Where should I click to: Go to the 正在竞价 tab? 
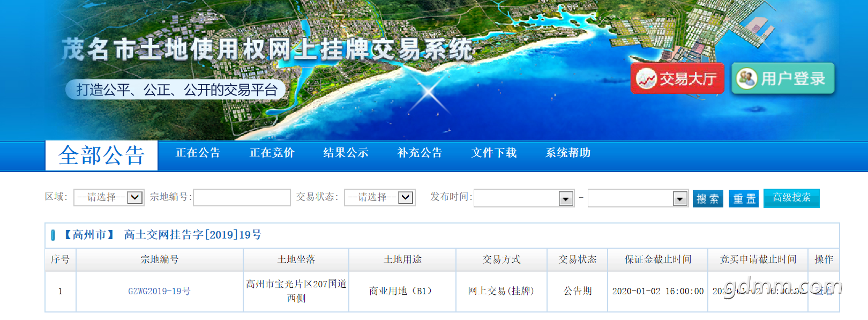point(272,153)
